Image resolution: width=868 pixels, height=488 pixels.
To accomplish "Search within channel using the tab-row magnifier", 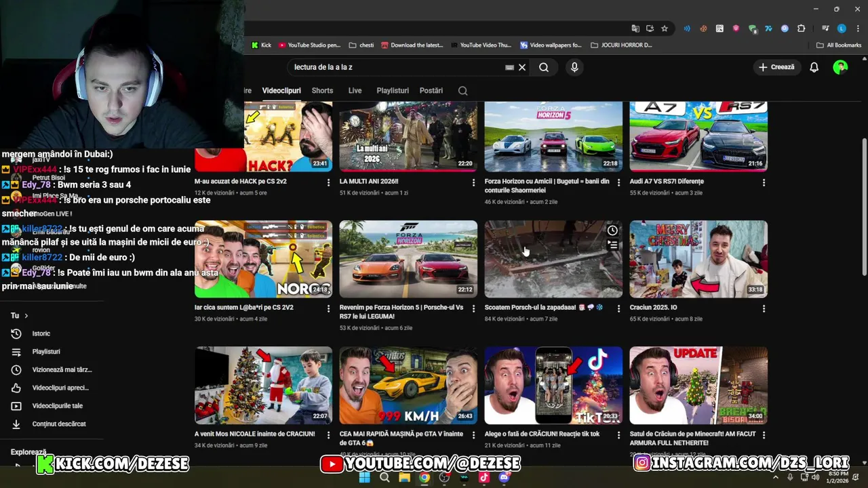I will click(x=462, y=91).
